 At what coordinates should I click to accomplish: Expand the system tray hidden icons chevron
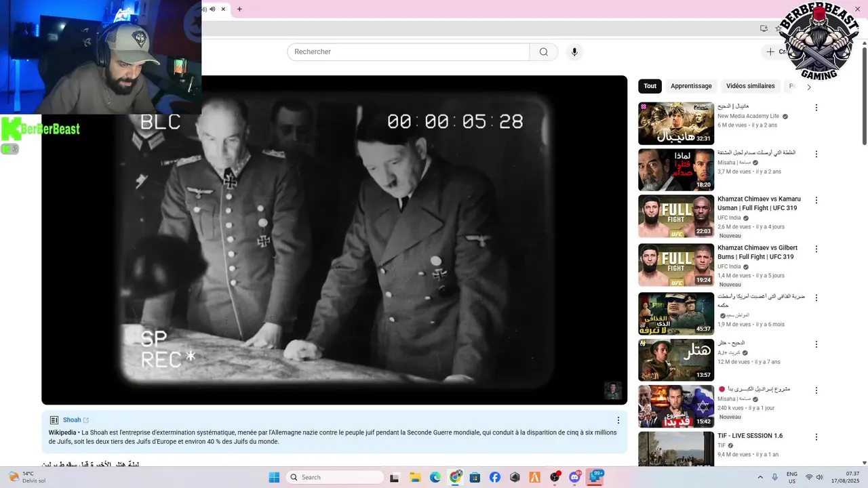tap(759, 477)
